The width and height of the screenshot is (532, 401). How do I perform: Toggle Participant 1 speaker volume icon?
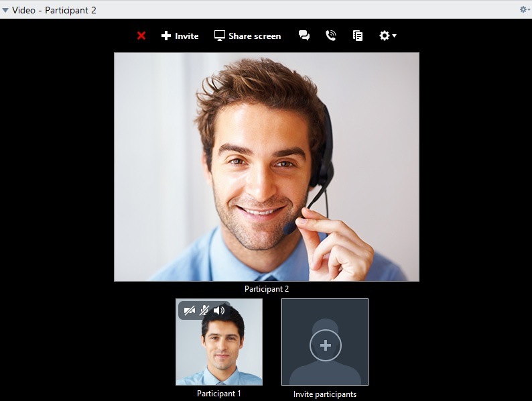[x=219, y=310]
